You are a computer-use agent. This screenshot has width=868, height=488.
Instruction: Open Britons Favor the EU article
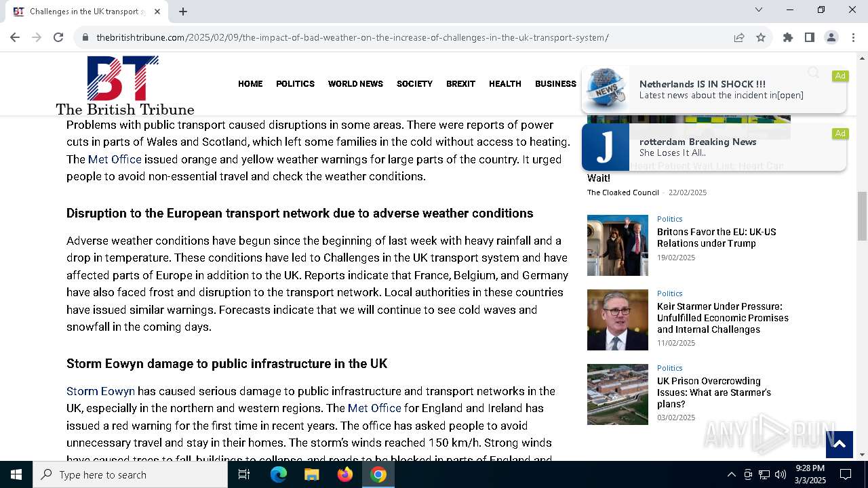[x=716, y=238]
